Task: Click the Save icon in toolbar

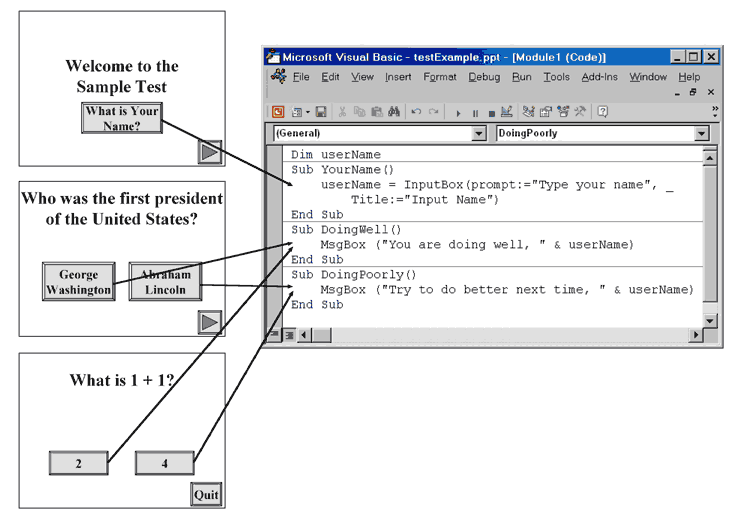Action: click(322, 112)
